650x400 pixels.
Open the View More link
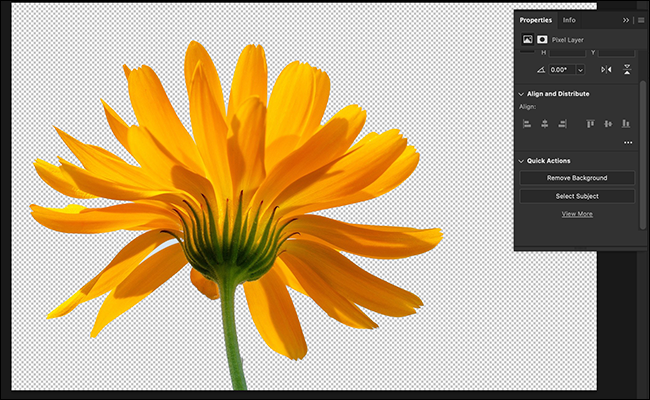click(x=577, y=214)
